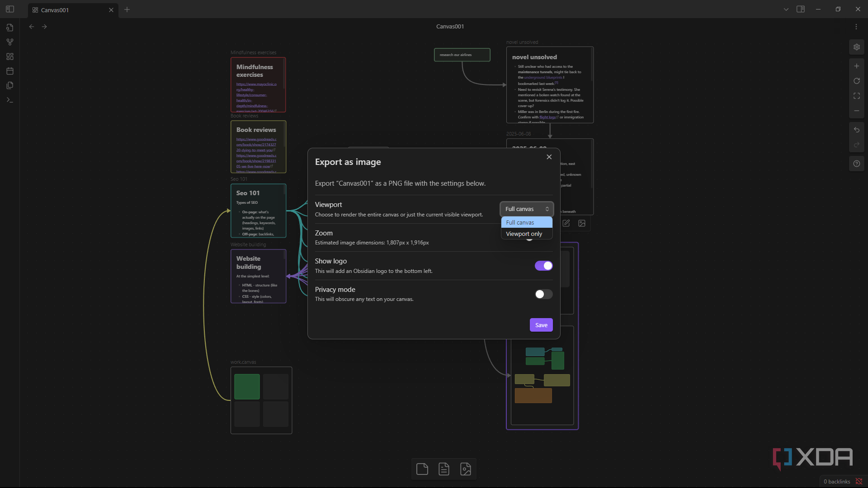Image resolution: width=868 pixels, height=488 pixels.
Task: Close the Canvas001 tab
Action: tap(111, 10)
